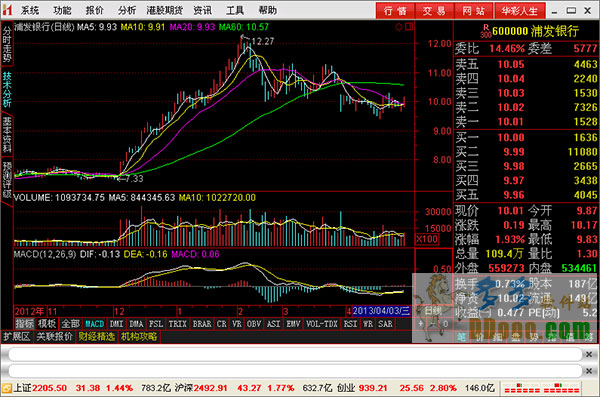Click the MA60: 10.57 label
The image size is (600, 397).
244,27
